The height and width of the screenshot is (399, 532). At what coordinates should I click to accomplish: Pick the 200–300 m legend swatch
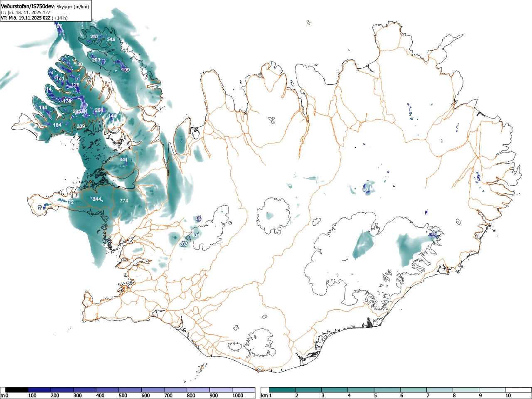(62, 390)
